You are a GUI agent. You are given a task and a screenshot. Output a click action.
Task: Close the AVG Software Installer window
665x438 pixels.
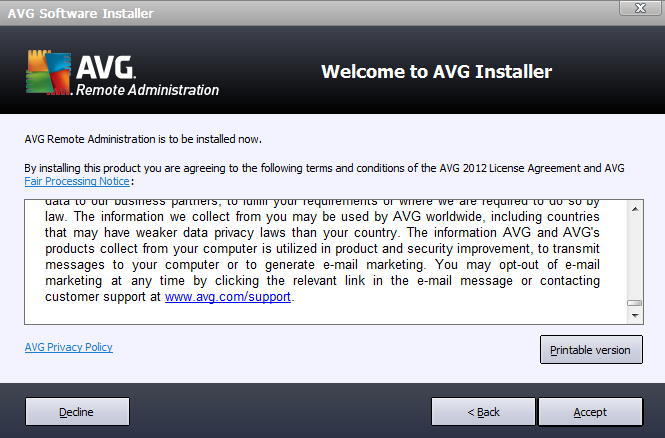click(640, 8)
